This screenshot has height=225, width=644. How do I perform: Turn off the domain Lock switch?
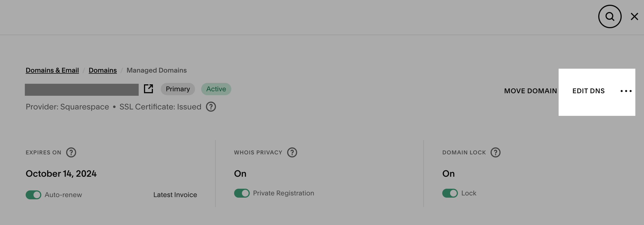450,193
